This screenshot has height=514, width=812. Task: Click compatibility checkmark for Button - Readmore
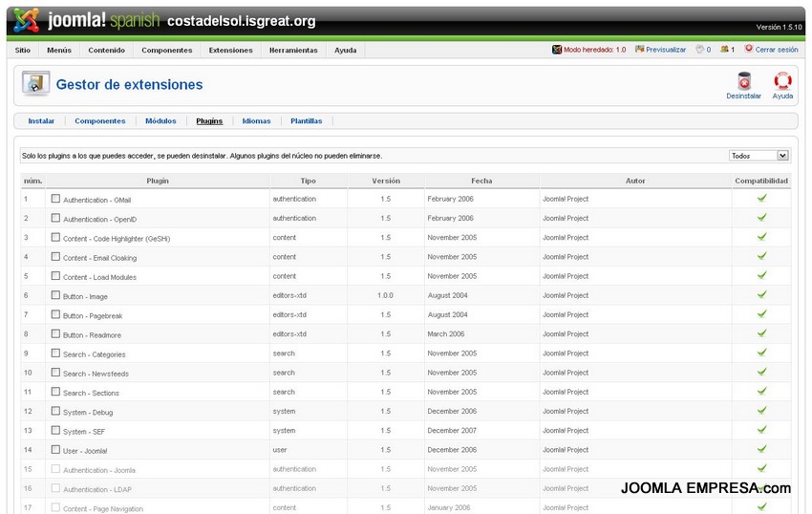tap(761, 333)
